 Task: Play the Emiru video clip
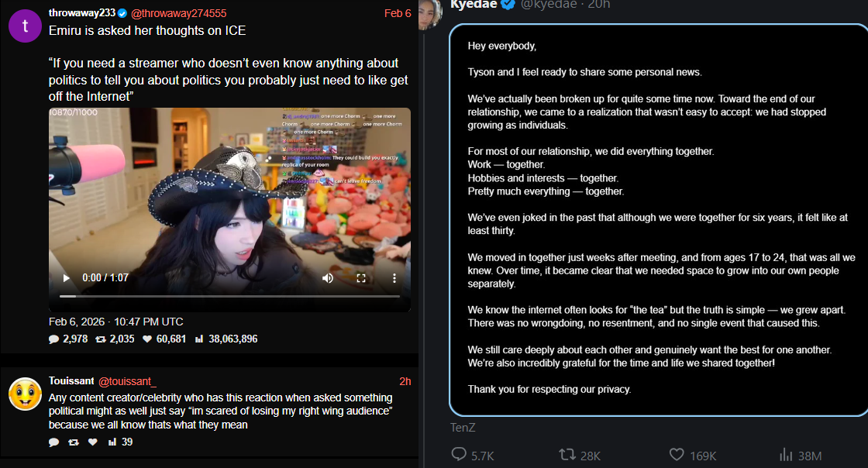[x=67, y=278]
